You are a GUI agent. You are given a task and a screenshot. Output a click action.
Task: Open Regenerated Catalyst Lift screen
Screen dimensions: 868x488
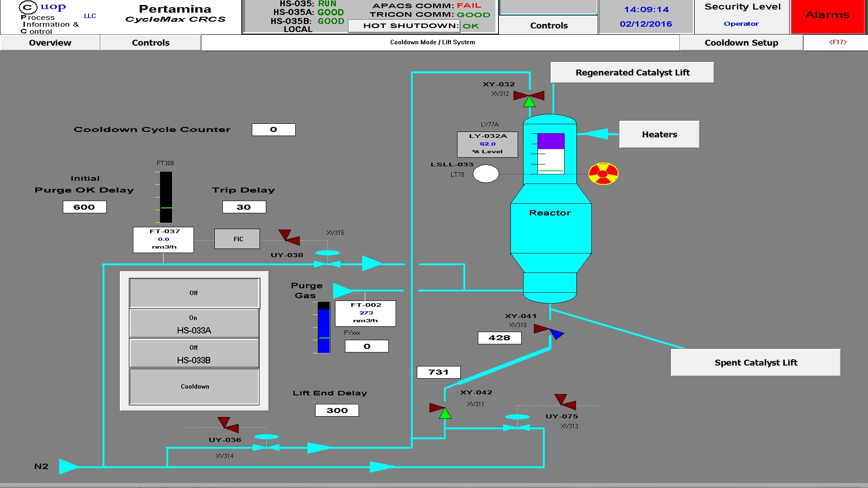click(632, 72)
